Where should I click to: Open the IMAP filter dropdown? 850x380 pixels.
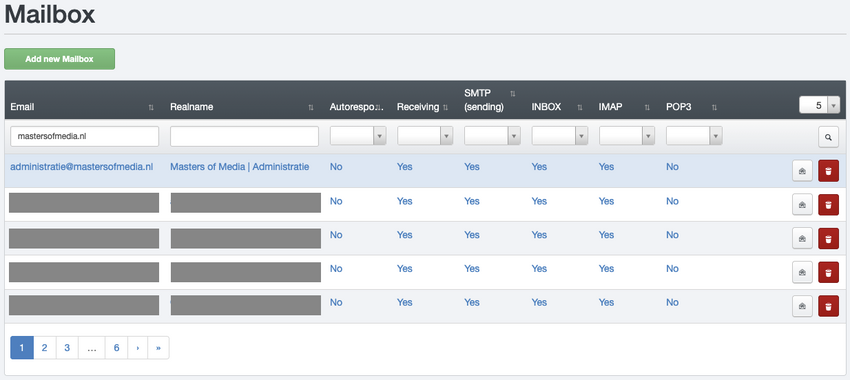[627, 136]
